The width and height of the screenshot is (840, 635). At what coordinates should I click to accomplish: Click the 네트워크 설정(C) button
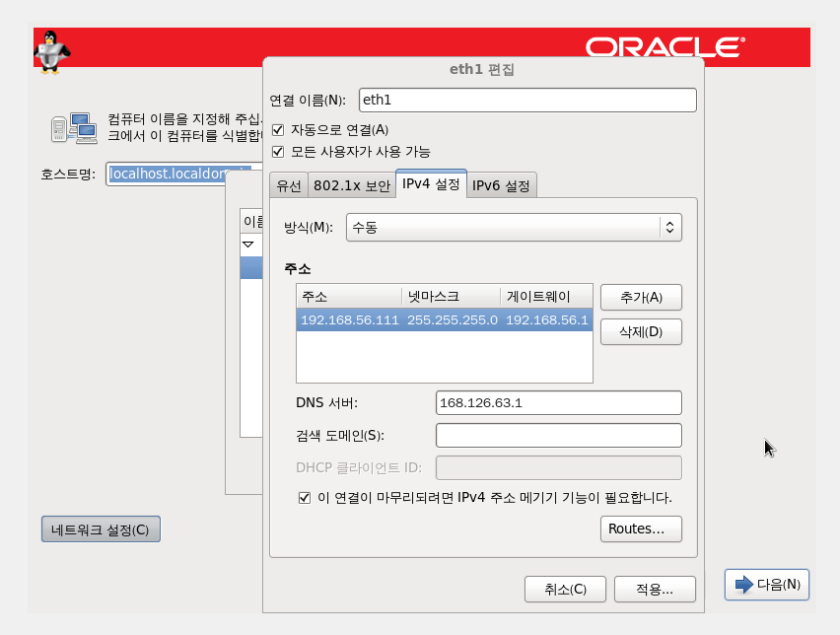101,529
